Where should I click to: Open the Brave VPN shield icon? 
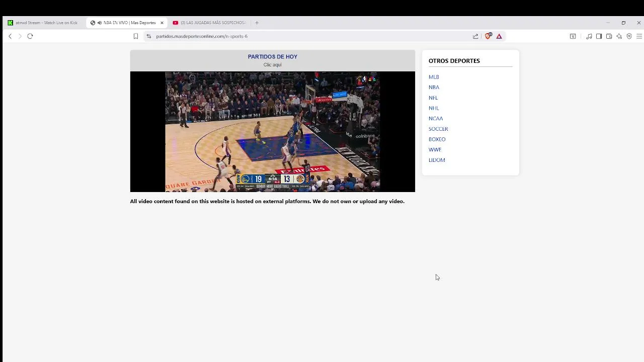pyautogui.click(x=629, y=36)
